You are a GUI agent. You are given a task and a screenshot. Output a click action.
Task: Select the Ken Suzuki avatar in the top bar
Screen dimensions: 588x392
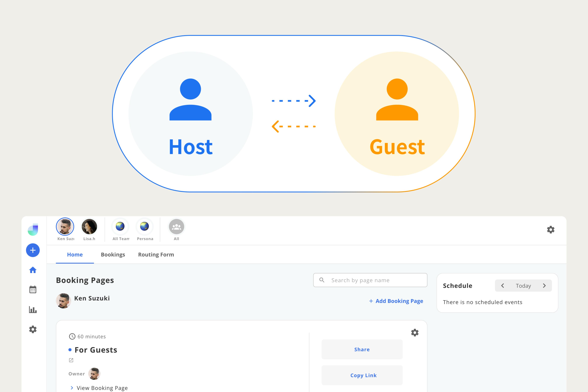[65, 226]
